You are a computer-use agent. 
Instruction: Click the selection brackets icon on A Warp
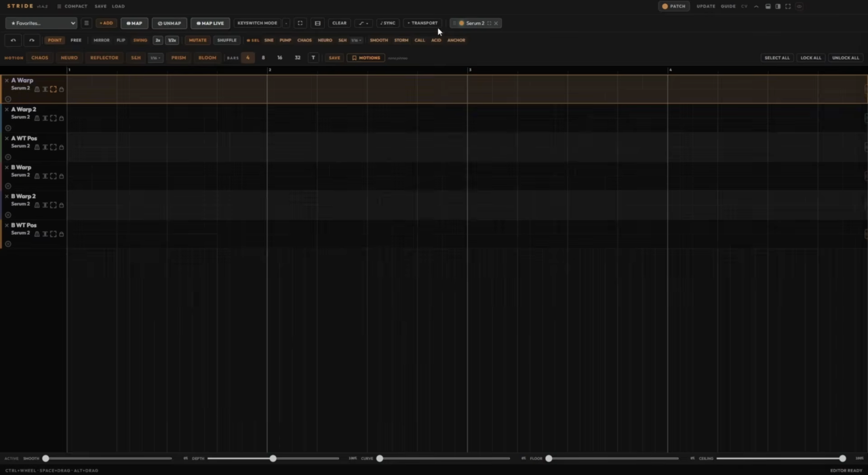tap(53, 90)
